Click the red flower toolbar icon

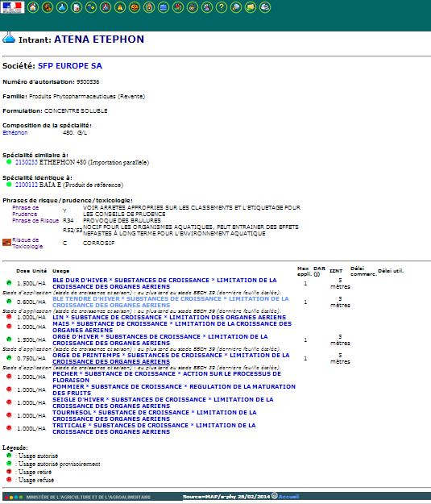[178, 7]
